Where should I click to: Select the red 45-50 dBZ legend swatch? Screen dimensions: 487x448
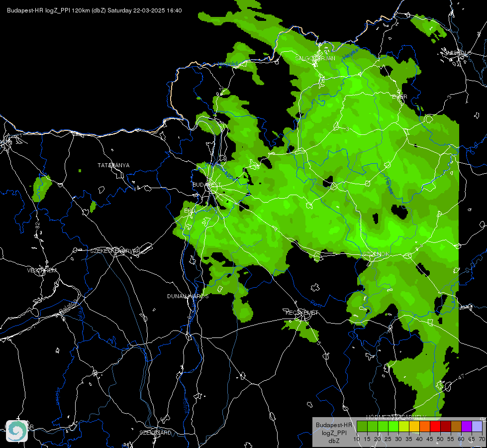(435, 426)
